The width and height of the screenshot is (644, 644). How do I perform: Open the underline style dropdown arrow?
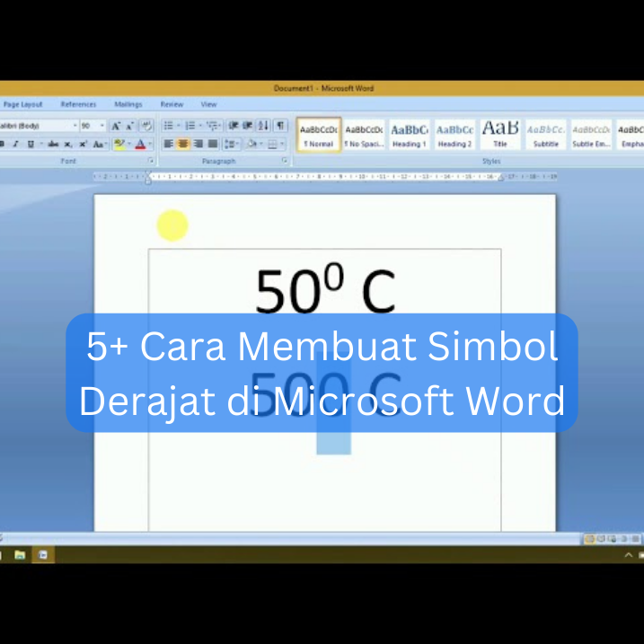(41, 145)
